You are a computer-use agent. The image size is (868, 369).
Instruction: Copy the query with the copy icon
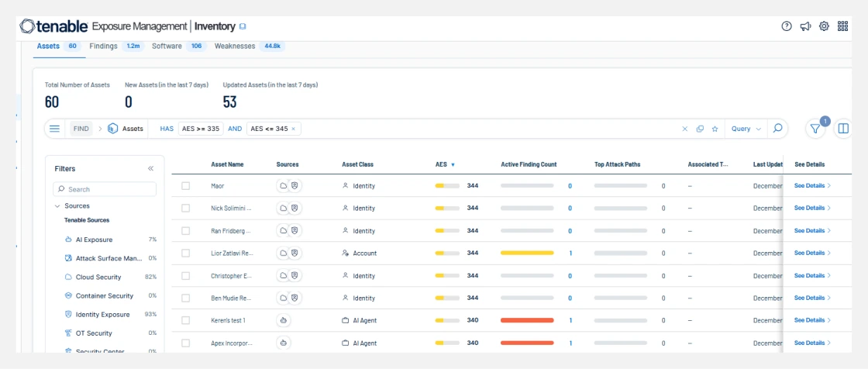[700, 129]
